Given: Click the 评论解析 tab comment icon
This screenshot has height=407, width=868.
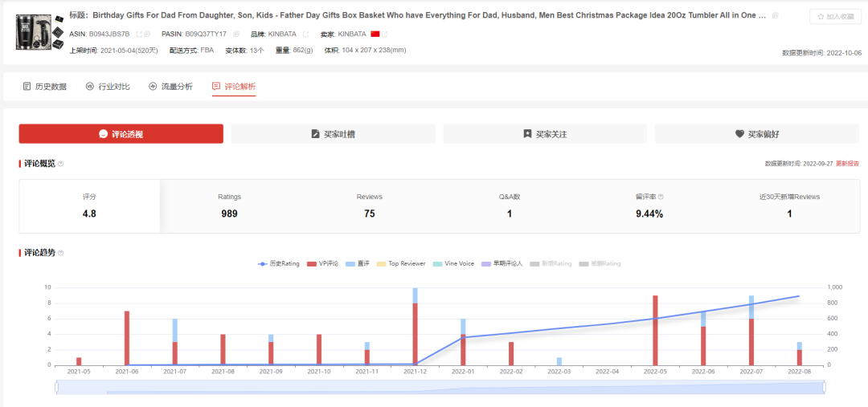Looking at the screenshot, I should pyautogui.click(x=216, y=86).
